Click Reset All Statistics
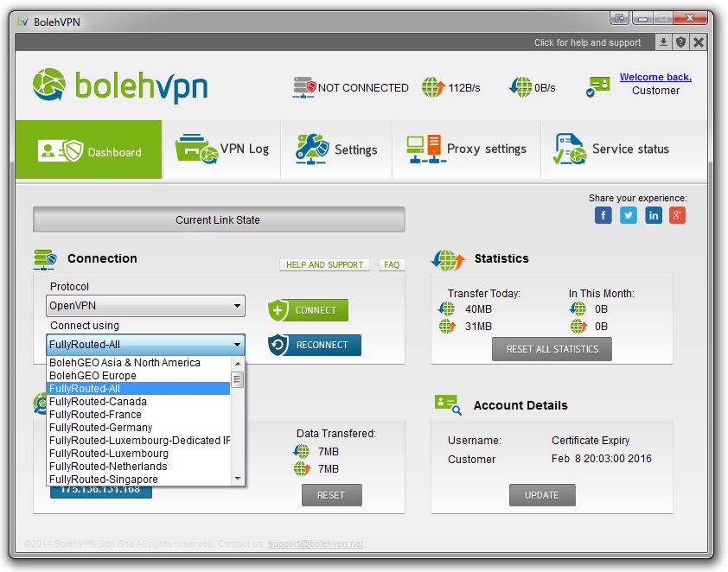Screen dimensions: 728x572 (x=552, y=349)
